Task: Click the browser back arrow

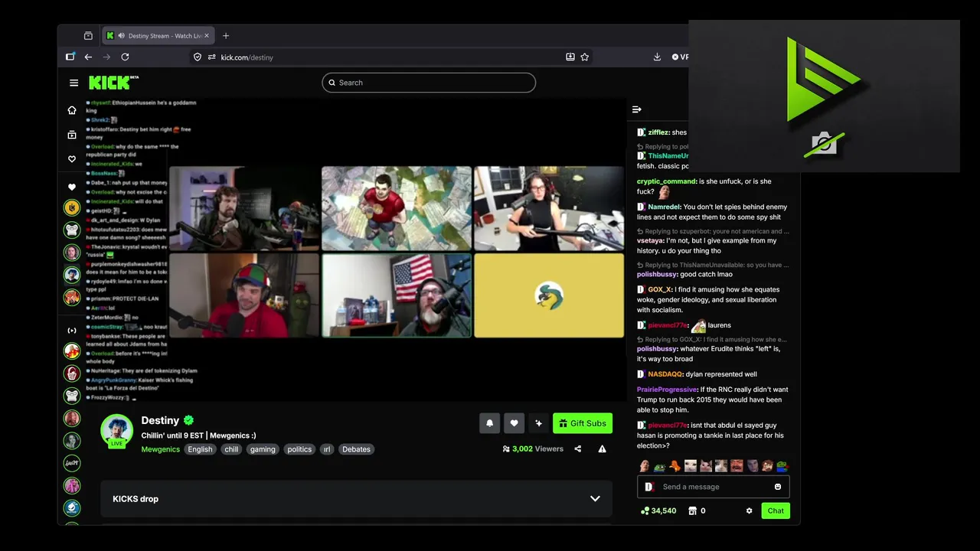Action: click(x=88, y=57)
